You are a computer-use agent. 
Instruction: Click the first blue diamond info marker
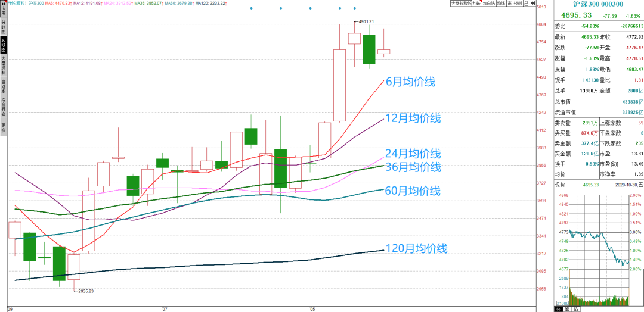point(252,8)
